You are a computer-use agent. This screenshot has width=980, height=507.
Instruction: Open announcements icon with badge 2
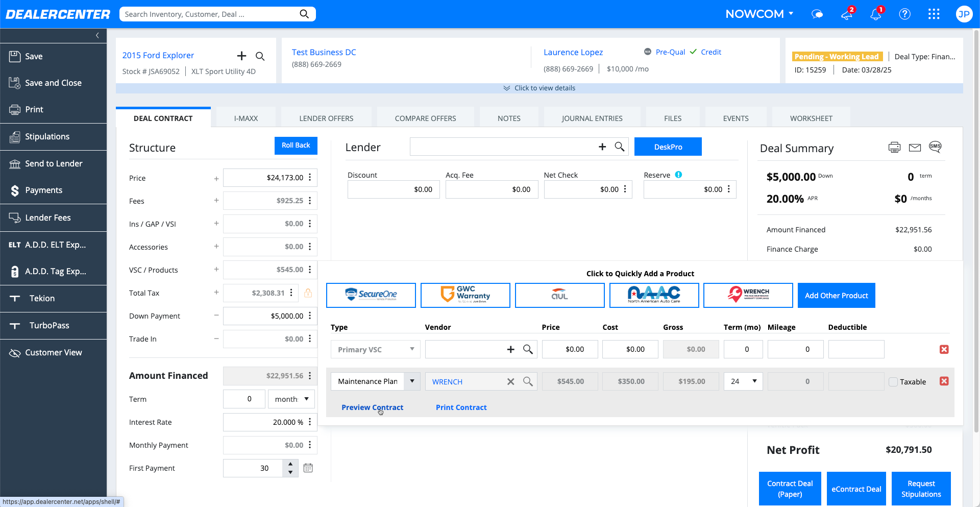[847, 14]
